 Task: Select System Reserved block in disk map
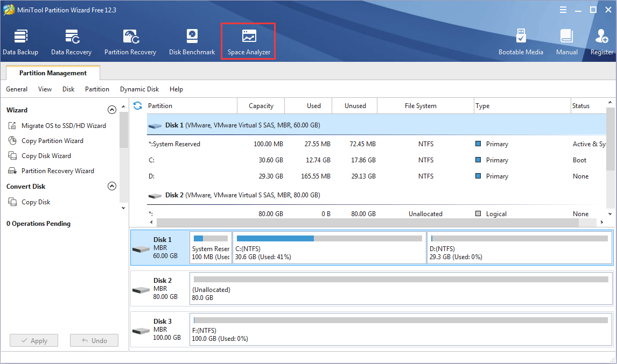[x=211, y=248]
